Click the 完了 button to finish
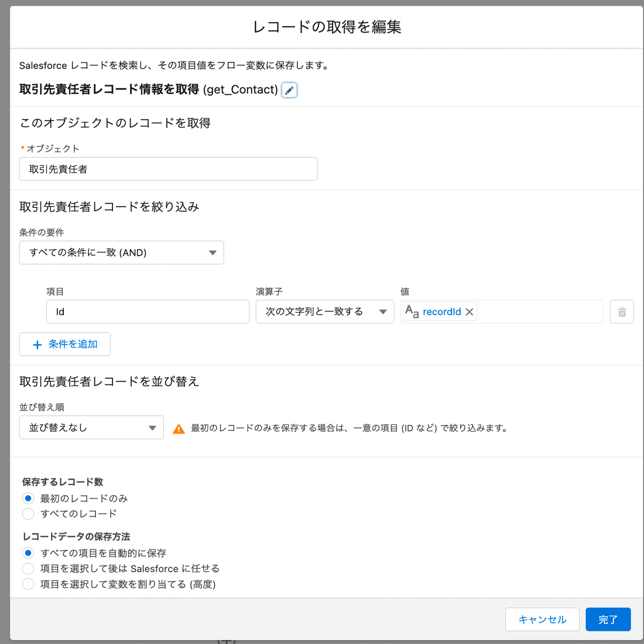This screenshot has width=644, height=644. coord(608,619)
